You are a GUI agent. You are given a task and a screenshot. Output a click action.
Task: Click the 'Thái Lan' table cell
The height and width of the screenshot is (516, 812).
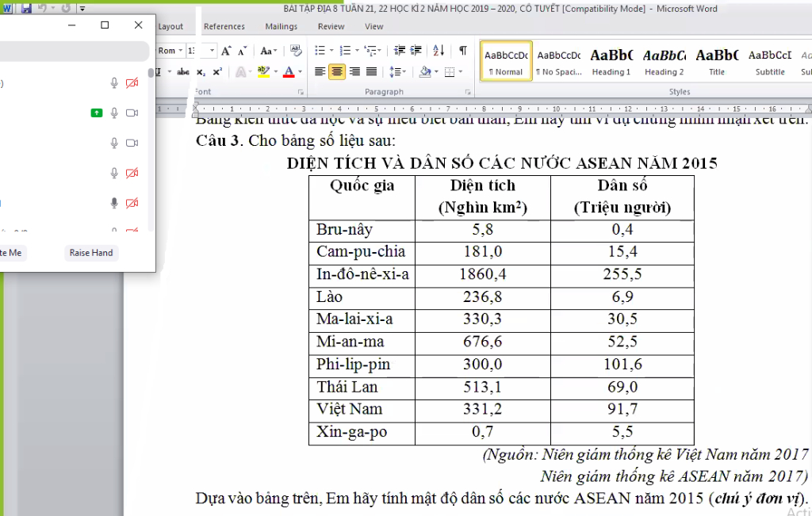(x=362, y=387)
